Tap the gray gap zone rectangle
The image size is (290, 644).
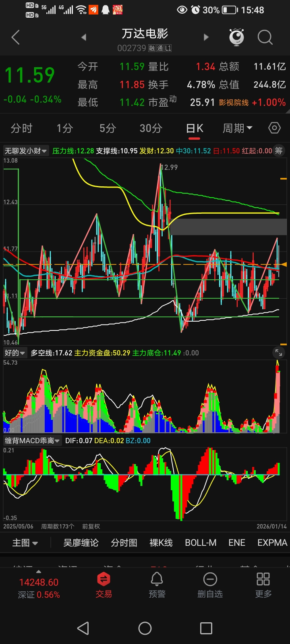coord(228,227)
